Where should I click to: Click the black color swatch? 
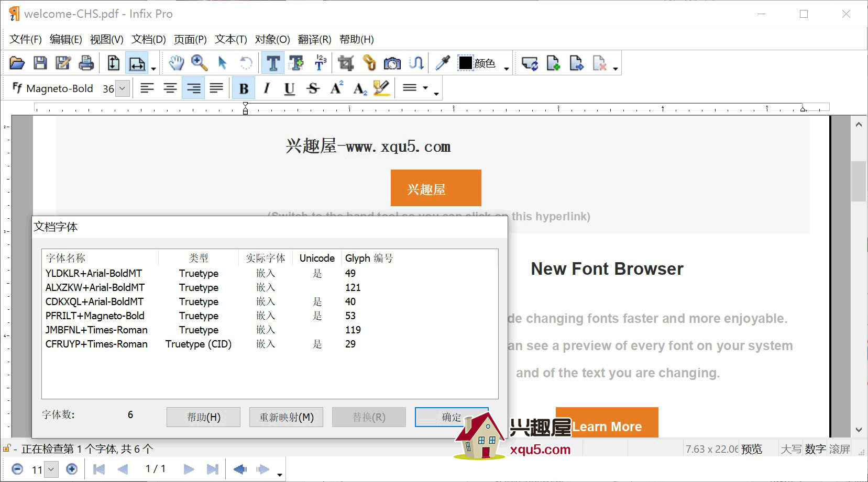(465, 63)
